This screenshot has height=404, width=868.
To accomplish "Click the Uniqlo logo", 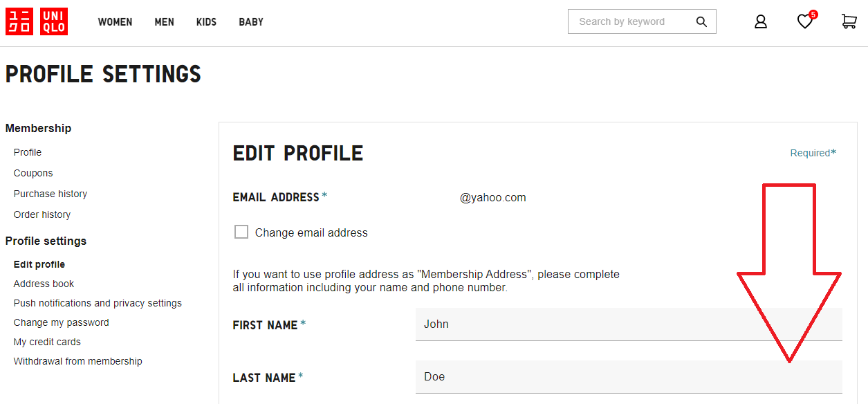I will pos(37,21).
